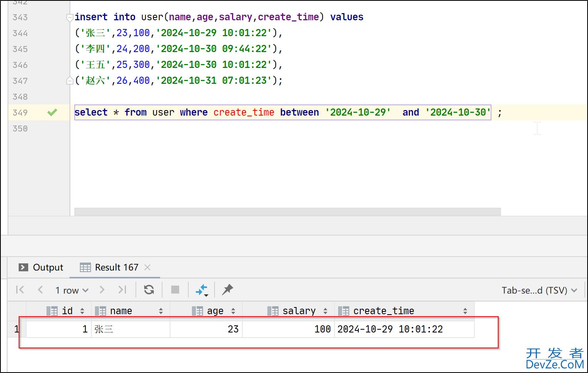This screenshot has width=588, height=373.
Task: Click the age column sort arrows
Action: click(x=233, y=311)
